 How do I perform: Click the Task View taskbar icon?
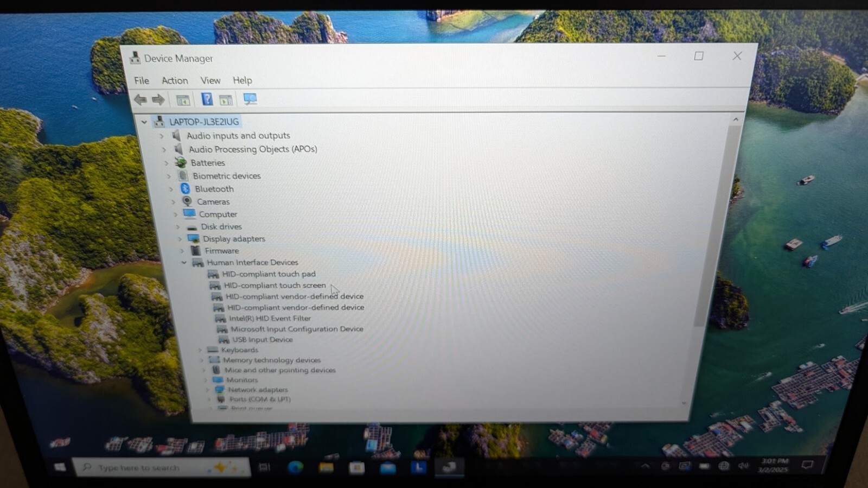click(x=265, y=467)
